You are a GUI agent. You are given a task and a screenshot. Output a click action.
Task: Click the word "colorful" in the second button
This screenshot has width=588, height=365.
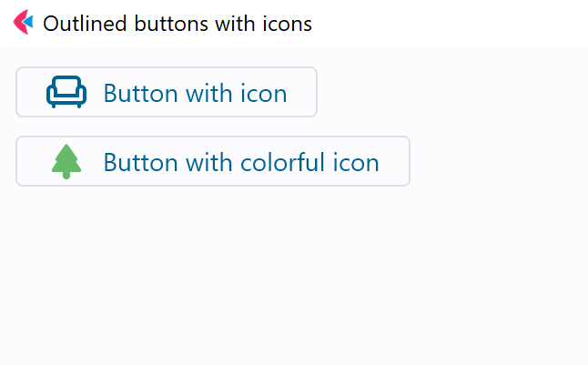click(283, 162)
